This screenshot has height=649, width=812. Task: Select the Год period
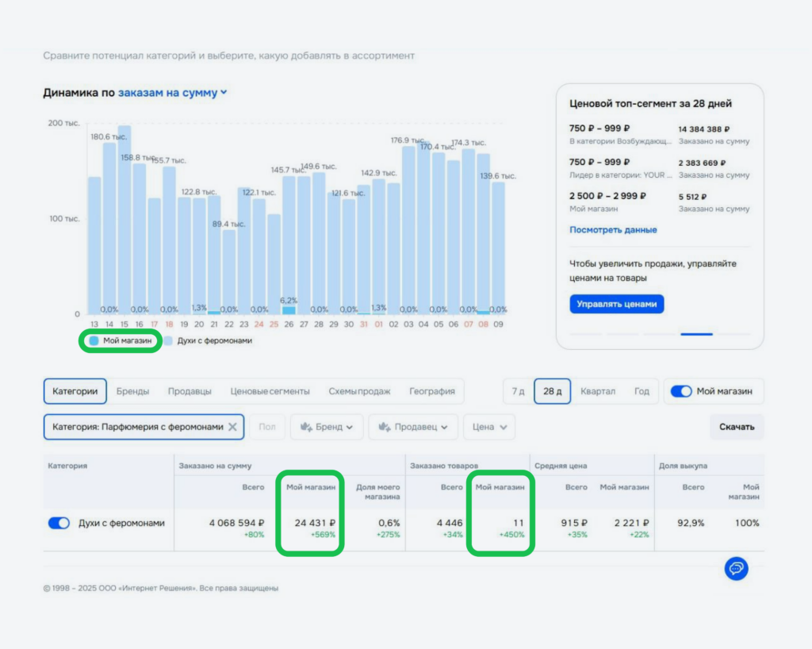(x=642, y=391)
